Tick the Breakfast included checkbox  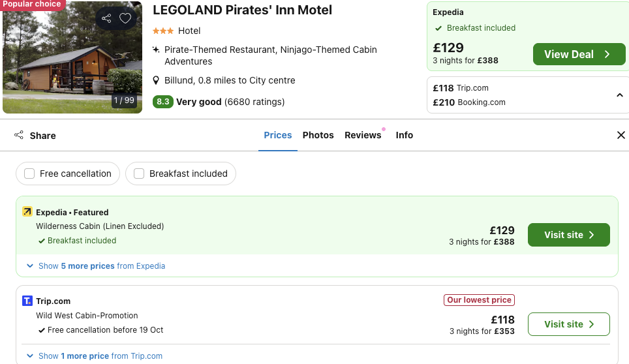139,174
